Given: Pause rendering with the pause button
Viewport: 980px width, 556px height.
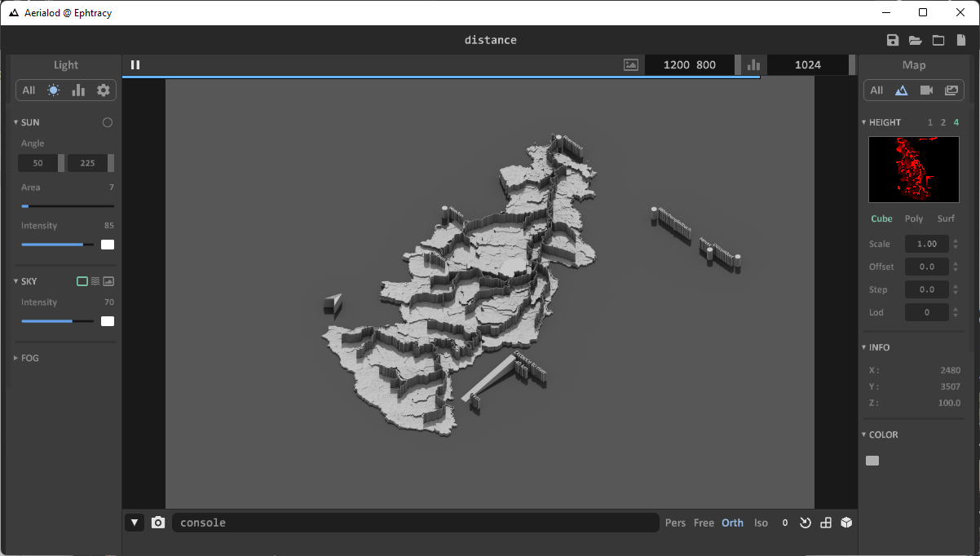Looking at the screenshot, I should click(135, 64).
